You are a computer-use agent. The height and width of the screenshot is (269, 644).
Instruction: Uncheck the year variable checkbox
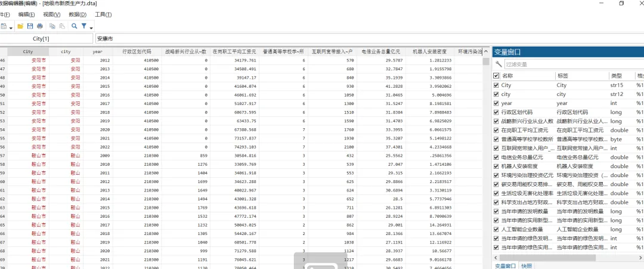pos(496,103)
